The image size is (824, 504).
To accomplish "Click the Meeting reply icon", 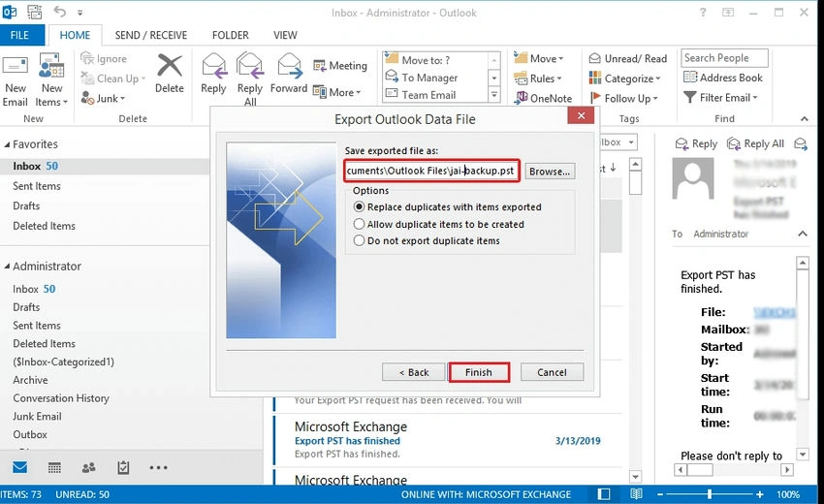I will [x=320, y=66].
